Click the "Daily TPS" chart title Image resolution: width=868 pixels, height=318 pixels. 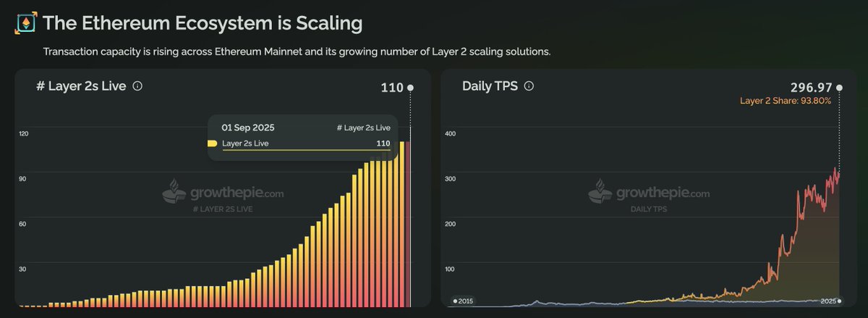coord(490,86)
